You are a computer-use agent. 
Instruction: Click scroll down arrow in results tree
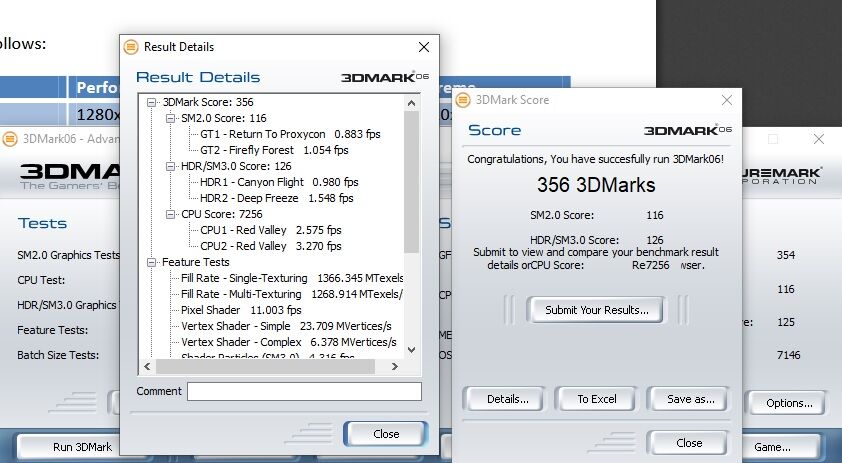(411, 350)
